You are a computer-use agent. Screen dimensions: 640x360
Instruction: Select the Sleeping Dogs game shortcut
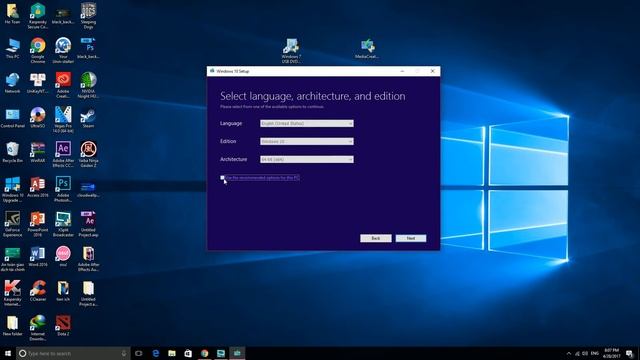click(88, 16)
